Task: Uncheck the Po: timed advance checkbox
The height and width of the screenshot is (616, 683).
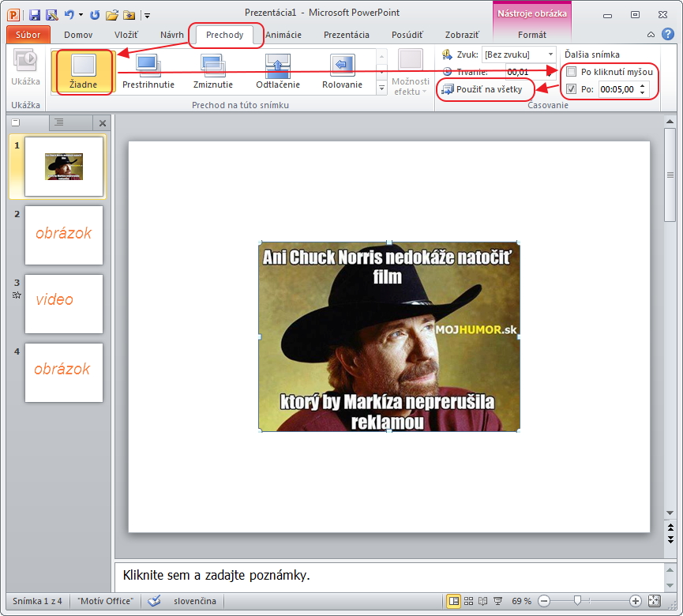Action: pos(572,89)
